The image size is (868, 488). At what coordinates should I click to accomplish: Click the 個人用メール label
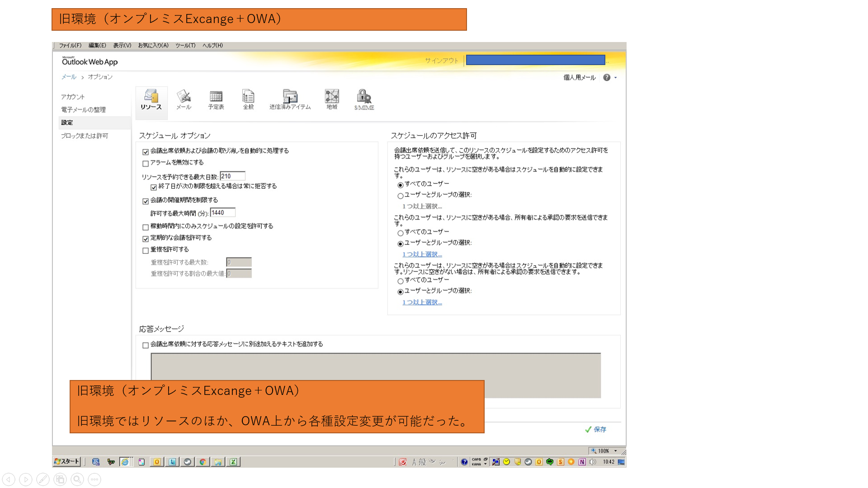click(580, 78)
